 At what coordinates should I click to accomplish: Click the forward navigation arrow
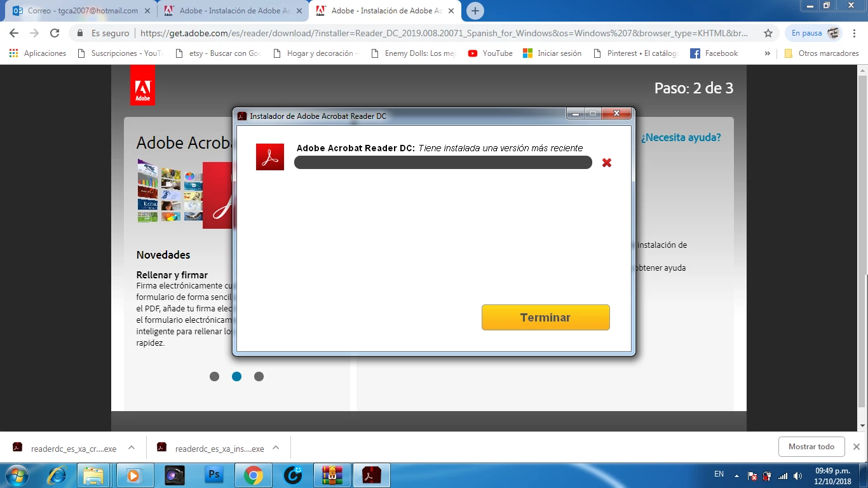tap(34, 33)
